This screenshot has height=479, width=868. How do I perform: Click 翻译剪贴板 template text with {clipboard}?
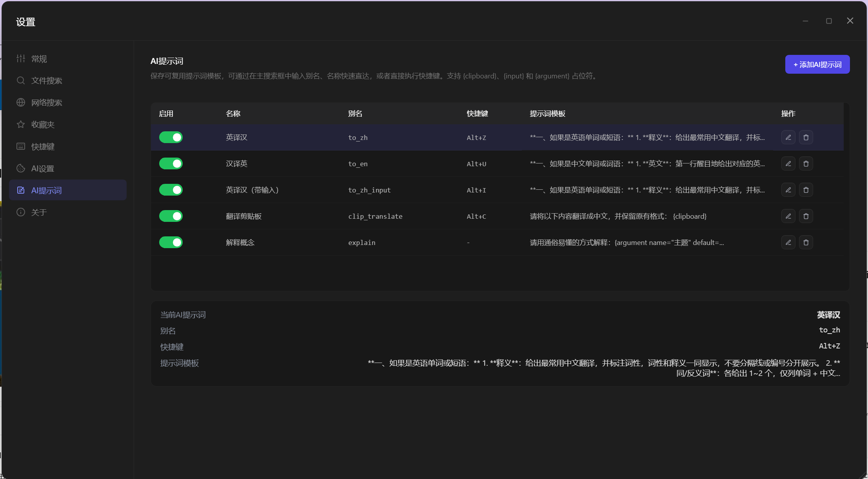[618, 216]
